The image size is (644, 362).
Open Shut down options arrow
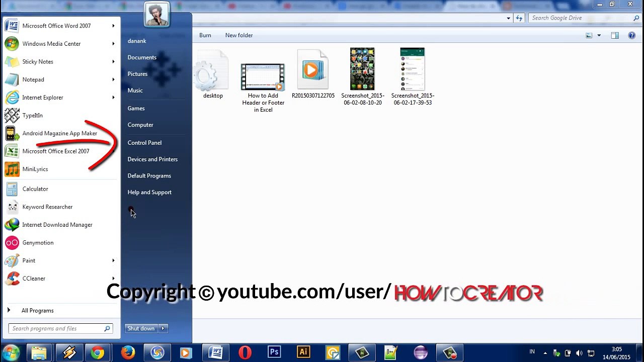click(163, 328)
